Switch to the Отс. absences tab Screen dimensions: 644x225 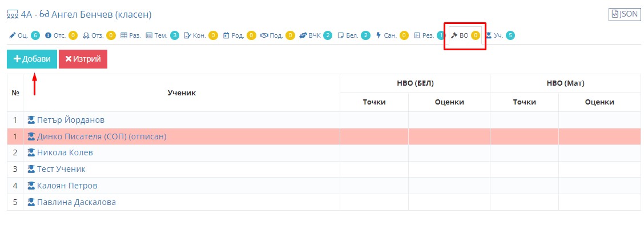61,36
